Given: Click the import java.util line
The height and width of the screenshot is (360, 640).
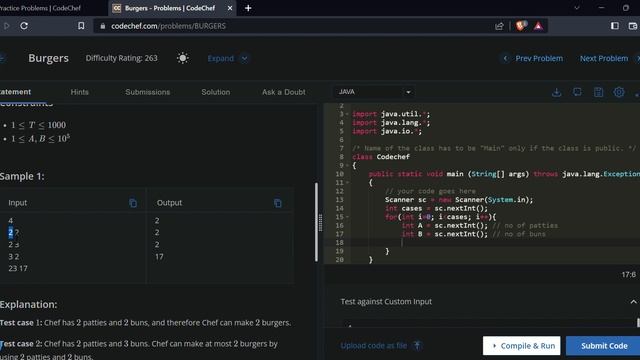Looking at the screenshot, I should coord(391,114).
